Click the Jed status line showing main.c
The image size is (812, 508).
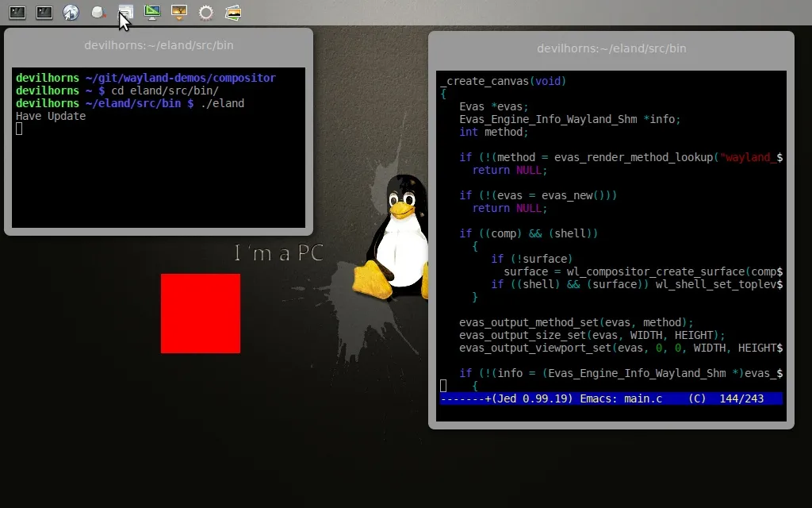611,398
